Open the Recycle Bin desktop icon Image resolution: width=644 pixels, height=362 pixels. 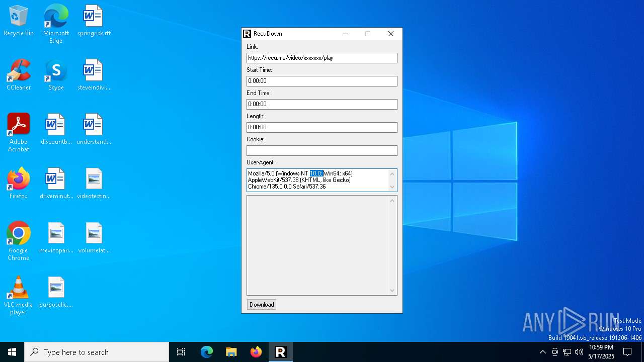(19, 21)
